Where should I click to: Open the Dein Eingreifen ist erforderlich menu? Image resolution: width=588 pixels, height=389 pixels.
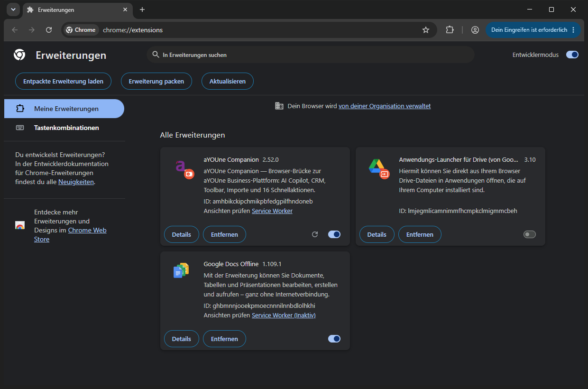click(x=533, y=30)
